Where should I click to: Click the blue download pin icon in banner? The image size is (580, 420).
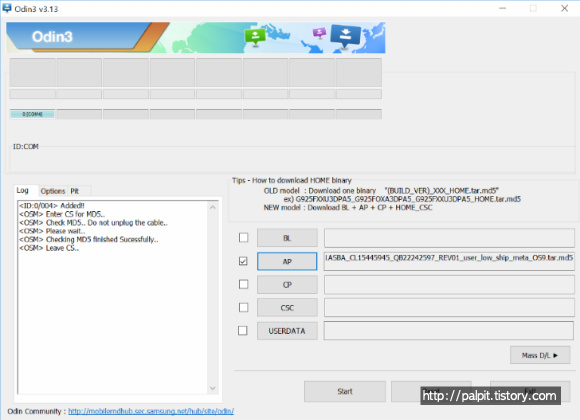point(345,36)
